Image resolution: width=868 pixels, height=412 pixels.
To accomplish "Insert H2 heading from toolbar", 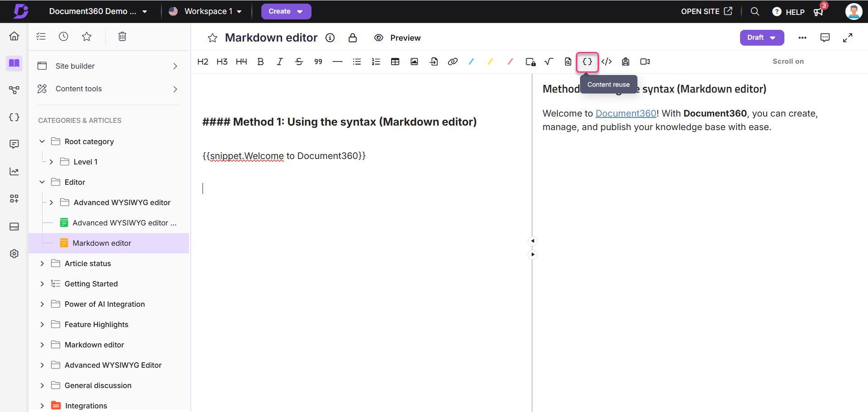I will click(203, 61).
